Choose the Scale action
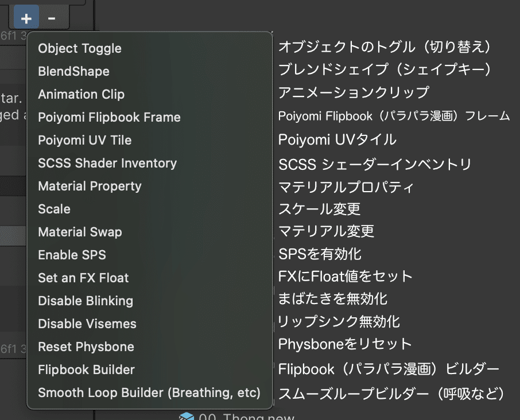520x420 pixels. pyautogui.click(x=55, y=209)
